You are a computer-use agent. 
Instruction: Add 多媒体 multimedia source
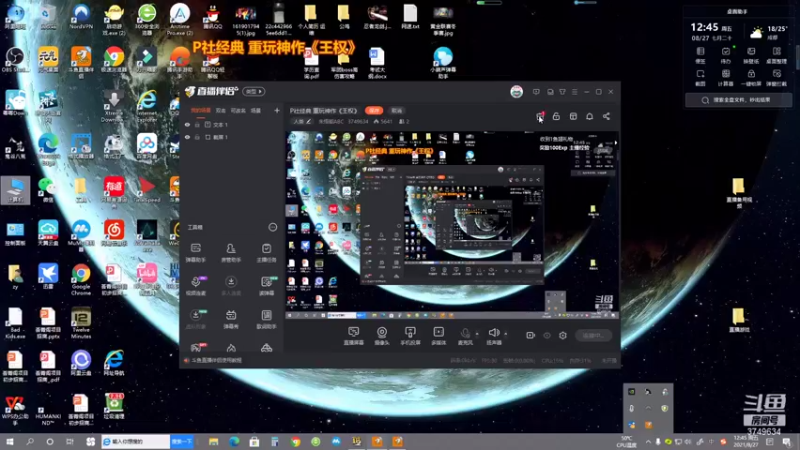click(438, 336)
